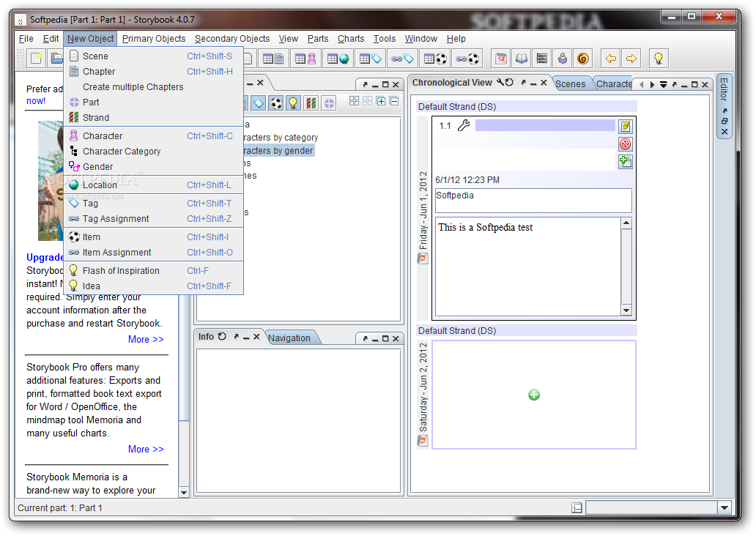Screen dimensions: 756x536
Task: Click More link under Storybook Pro features
Action: [146, 450]
